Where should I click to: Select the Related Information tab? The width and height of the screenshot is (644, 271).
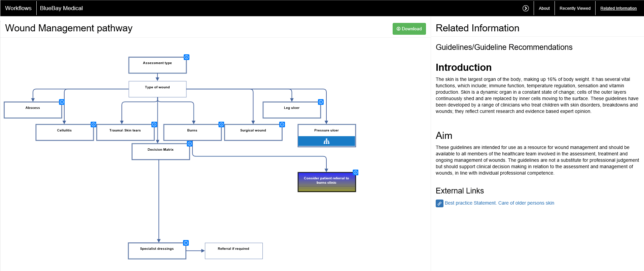click(x=618, y=8)
